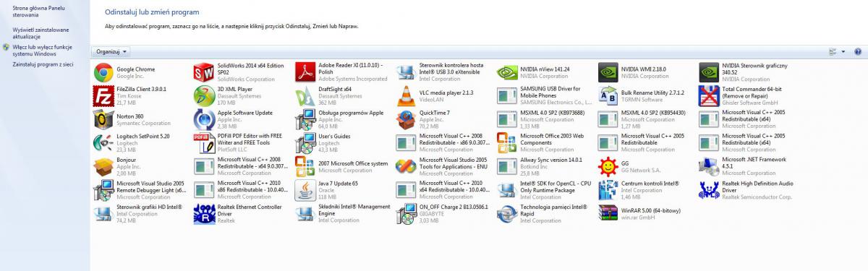Viewport: 868px width, 271px height.
Task: Select the Norton 360 icon
Action: pyautogui.click(x=103, y=119)
